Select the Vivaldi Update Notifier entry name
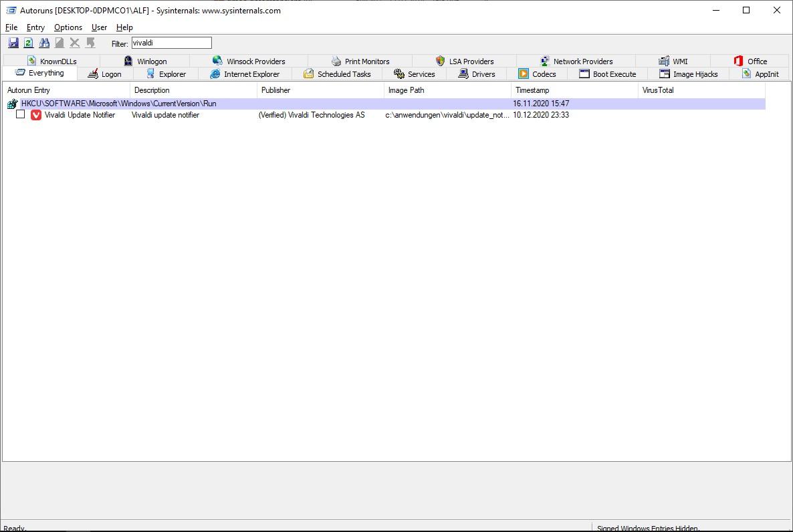Viewport: 793px width, 532px height. 80,115
